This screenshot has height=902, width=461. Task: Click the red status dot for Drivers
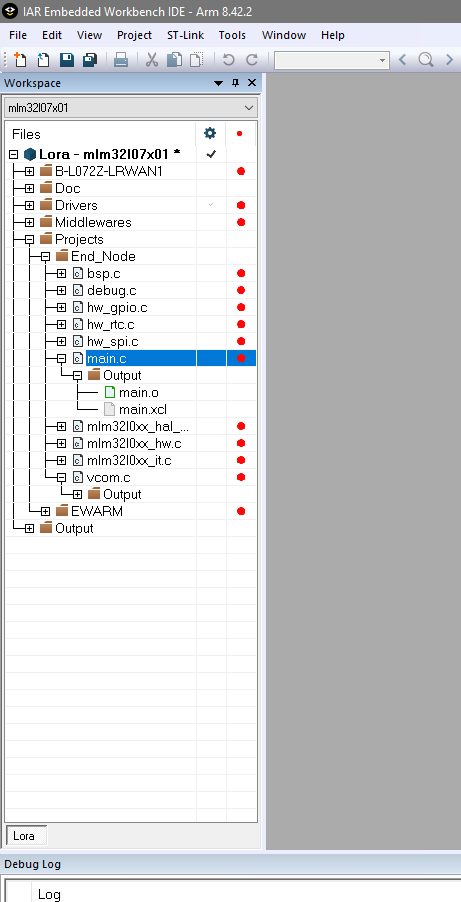(241, 205)
